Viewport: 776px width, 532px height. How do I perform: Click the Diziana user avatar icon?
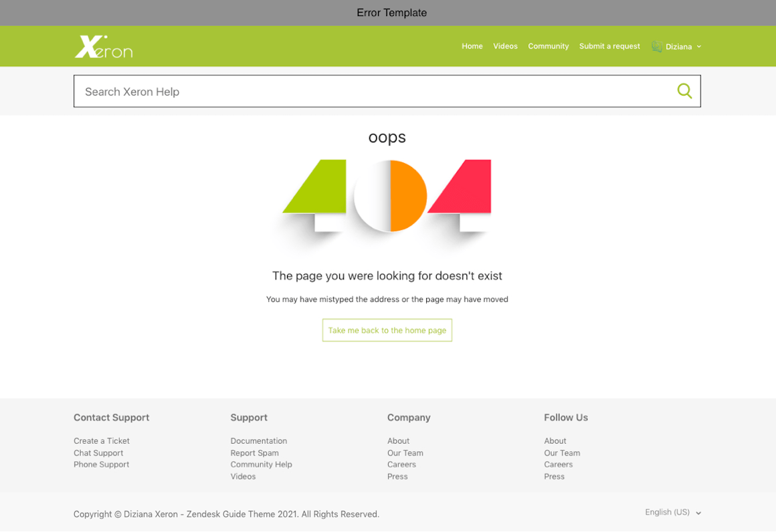[657, 46]
